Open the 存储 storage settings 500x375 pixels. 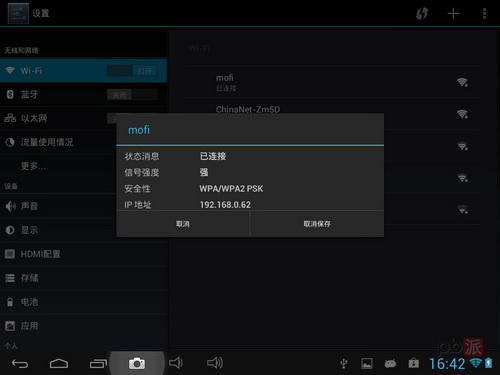[x=83, y=278]
